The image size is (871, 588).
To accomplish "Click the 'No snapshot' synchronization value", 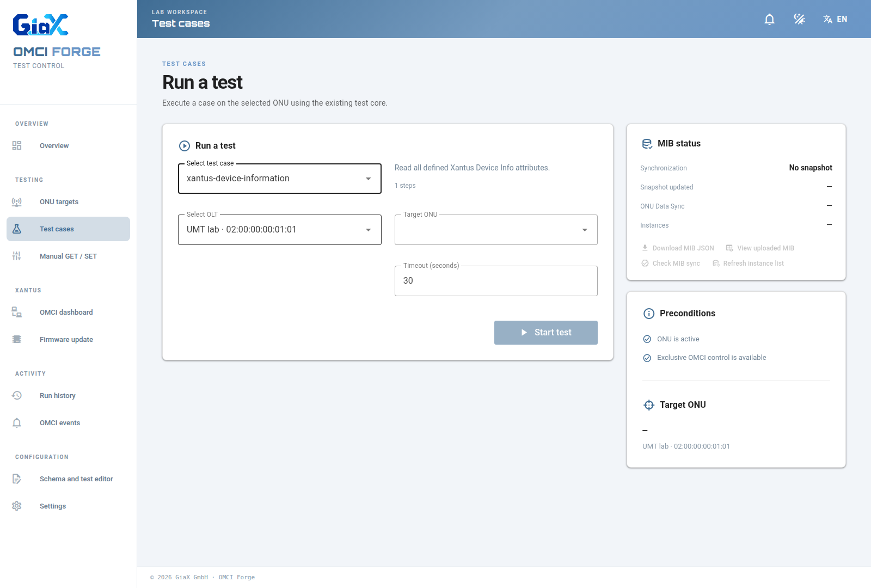I will click(x=811, y=168).
